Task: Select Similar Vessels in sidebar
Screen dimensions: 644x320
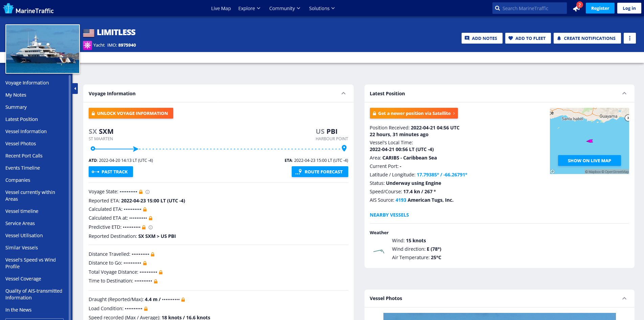Action: [22, 248]
